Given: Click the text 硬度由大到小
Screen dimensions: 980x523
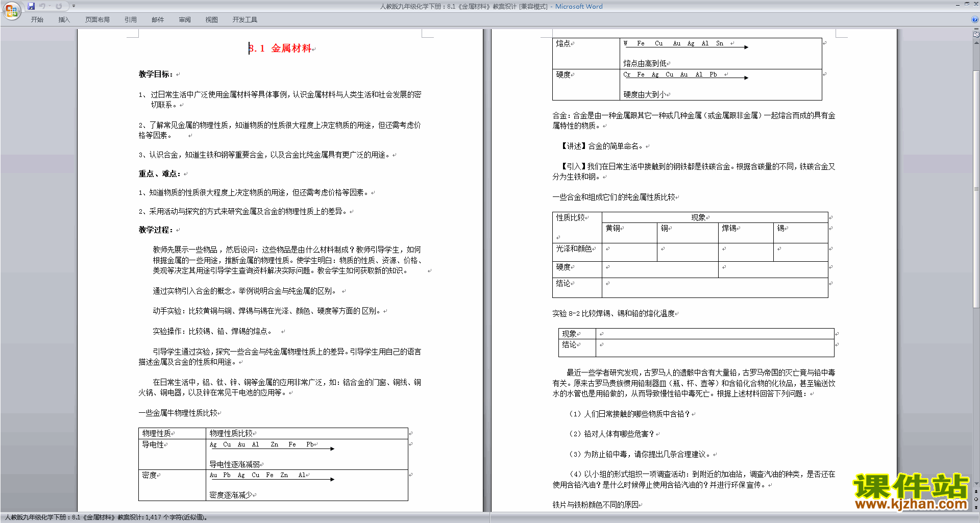Looking at the screenshot, I should point(645,94).
